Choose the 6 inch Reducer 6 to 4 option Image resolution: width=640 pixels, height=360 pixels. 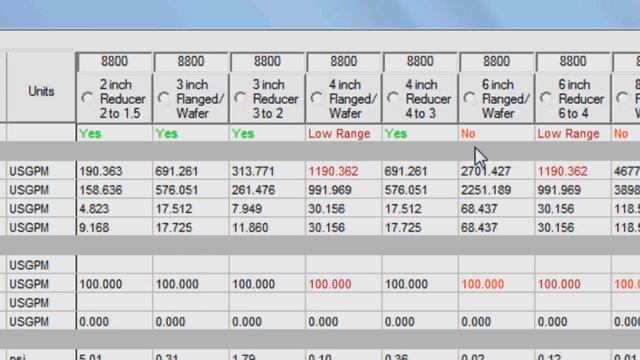click(545, 98)
